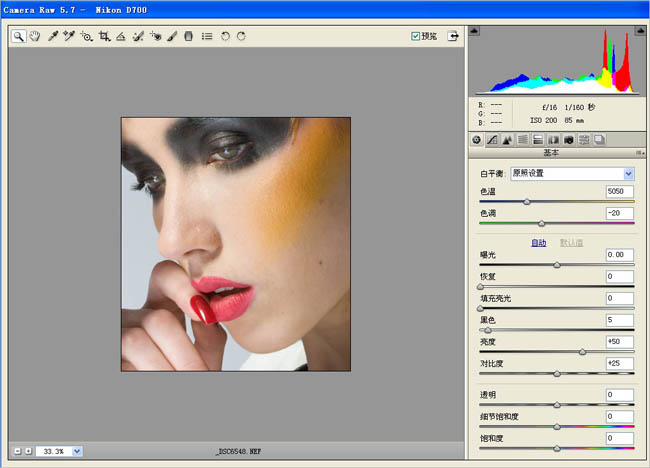Click the 色温 temperature value field
650x468 pixels.
[618, 191]
